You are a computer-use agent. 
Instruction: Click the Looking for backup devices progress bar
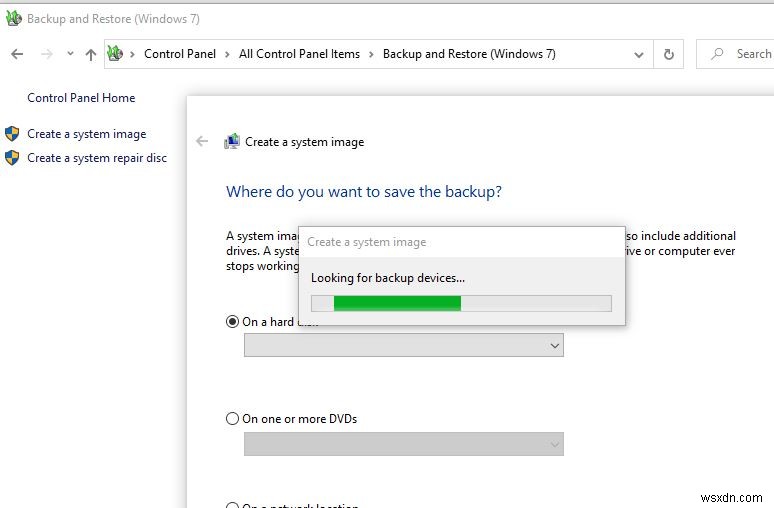[x=461, y=303]
